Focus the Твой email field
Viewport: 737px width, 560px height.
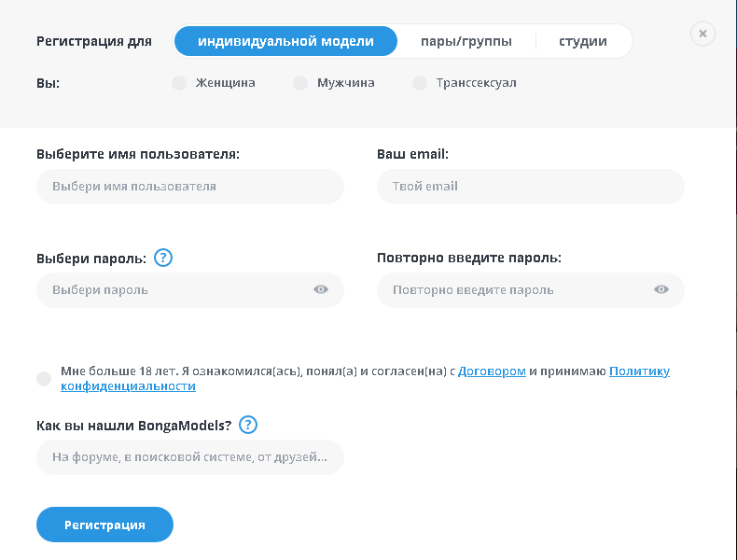[x=530, y=187]
